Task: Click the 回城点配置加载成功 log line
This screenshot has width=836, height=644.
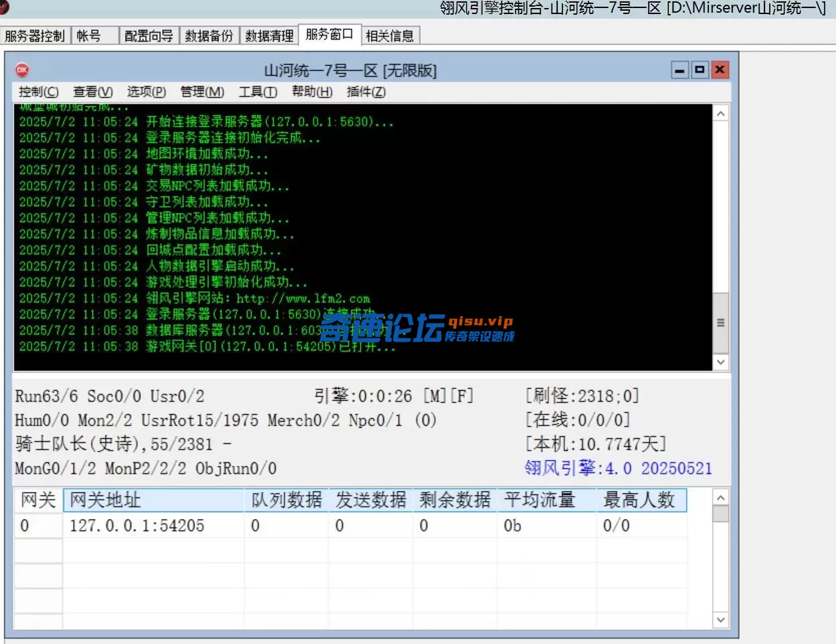Action: [x=150, y=250]
